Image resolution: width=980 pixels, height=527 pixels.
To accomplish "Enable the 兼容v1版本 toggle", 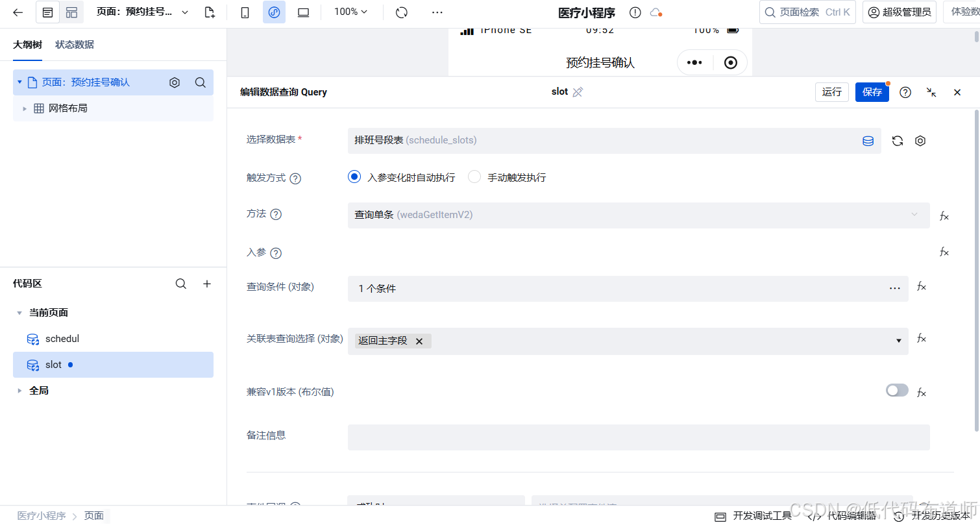I will 896,390.
